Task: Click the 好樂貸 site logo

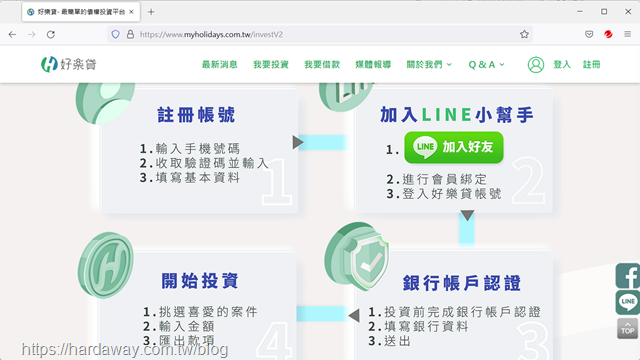Action: click(69, 64)
